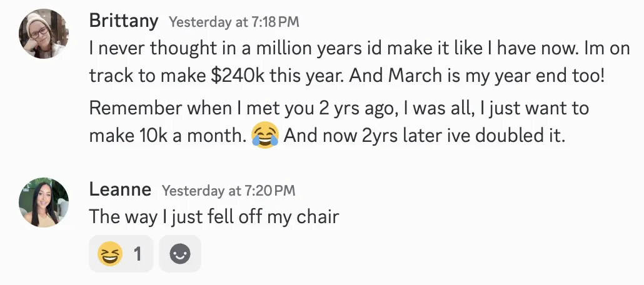Click the Yesterday at 7:20 PM timestamp
Image resolution: width=644 pixels, height=285 pixels.
click(228, 191)
